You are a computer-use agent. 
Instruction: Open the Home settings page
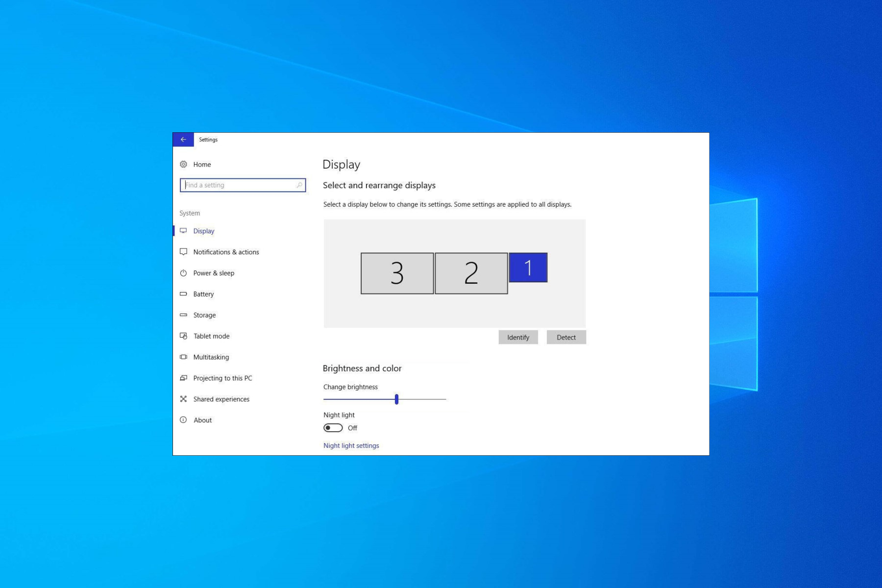pyautogui.click(x=202, y=165)
